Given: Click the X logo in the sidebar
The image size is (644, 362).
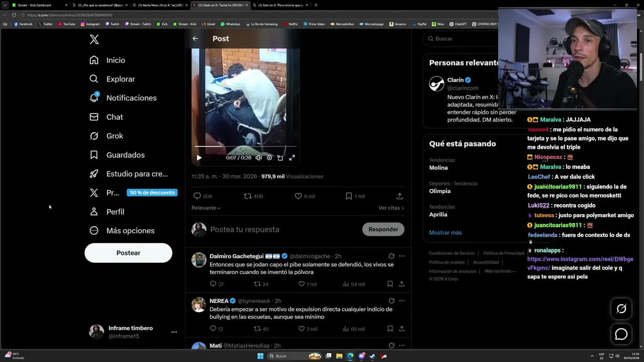Looking at the screenshot, I should coord(94,39).
